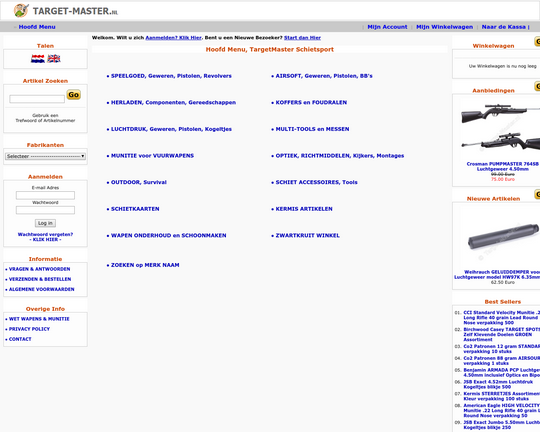Click the Log in button
The width and height of the screenshot is (540, 432).
45,223
